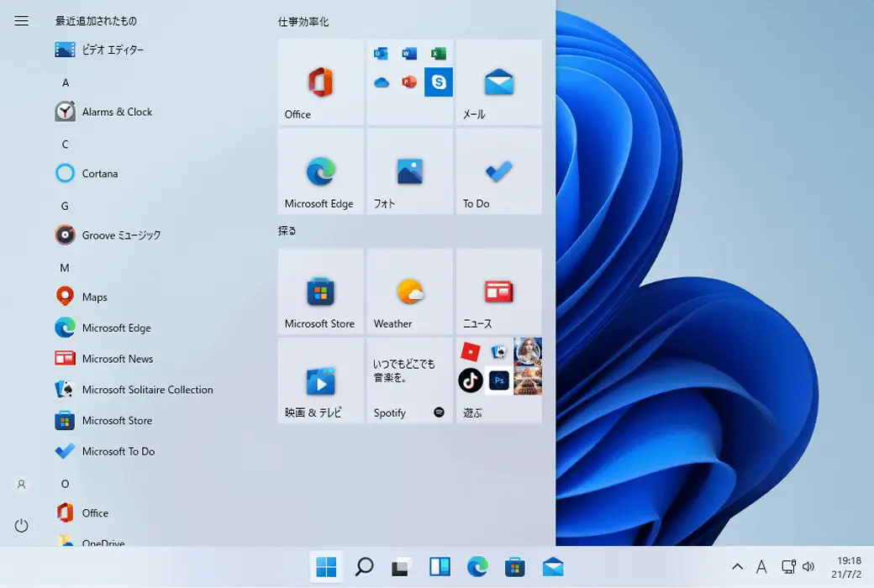Launch Groove ミュージック app

[x=108, y=234]
